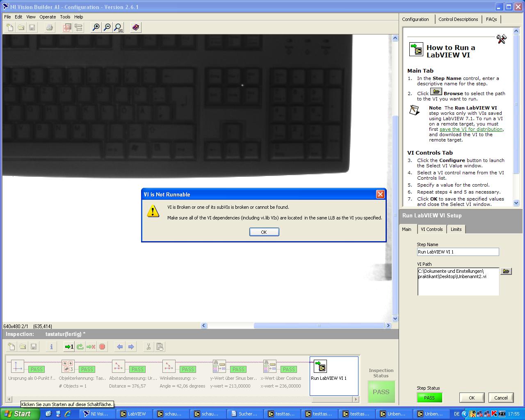Switch to the Sucher... taskbar button

coord(245,414)
